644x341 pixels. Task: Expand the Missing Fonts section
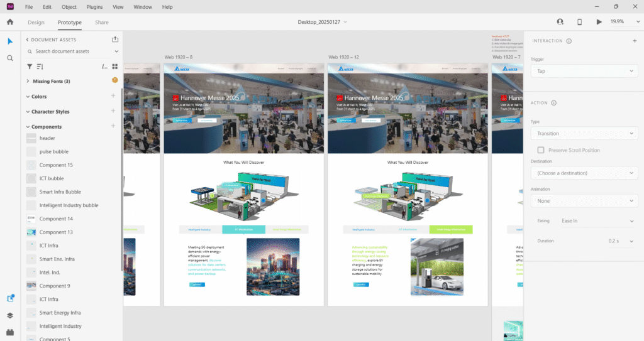tap(28, 81)
